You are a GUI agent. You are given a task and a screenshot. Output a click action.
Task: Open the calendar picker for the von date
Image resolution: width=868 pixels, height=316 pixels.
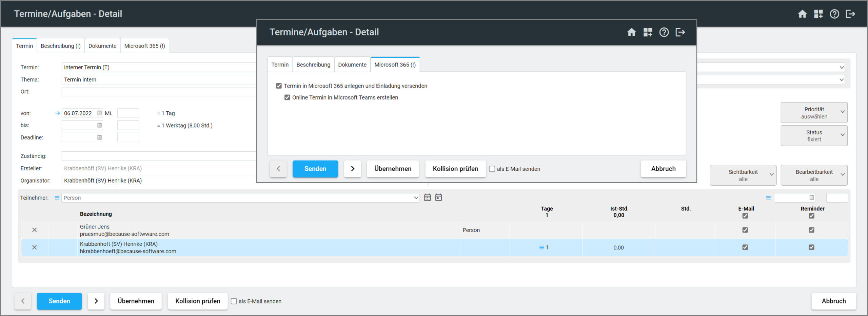(99, 113)
